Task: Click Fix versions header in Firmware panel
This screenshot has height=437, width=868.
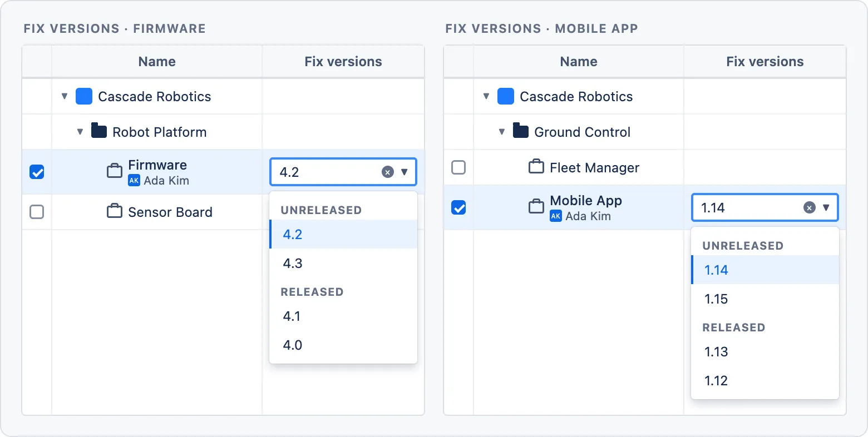Action: tap(343, 61)
